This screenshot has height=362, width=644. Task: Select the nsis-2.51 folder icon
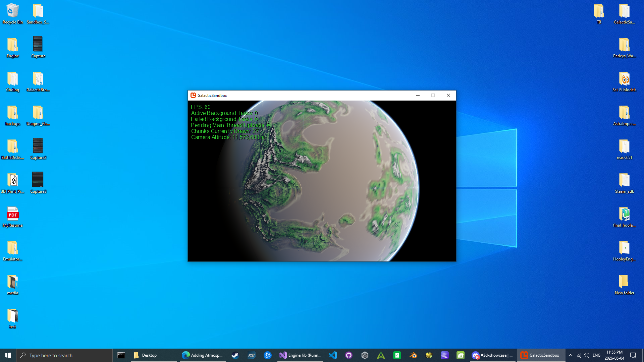[x=625, y=149]
